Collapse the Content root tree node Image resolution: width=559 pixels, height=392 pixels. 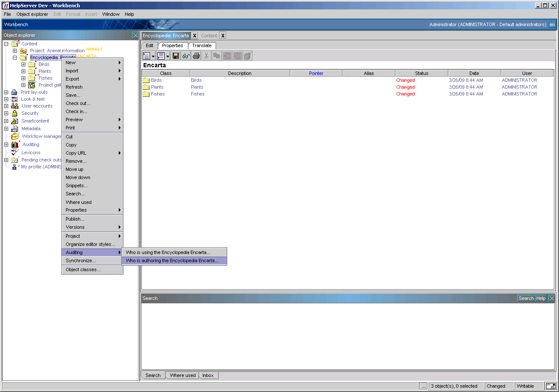(x=6, y=44)
